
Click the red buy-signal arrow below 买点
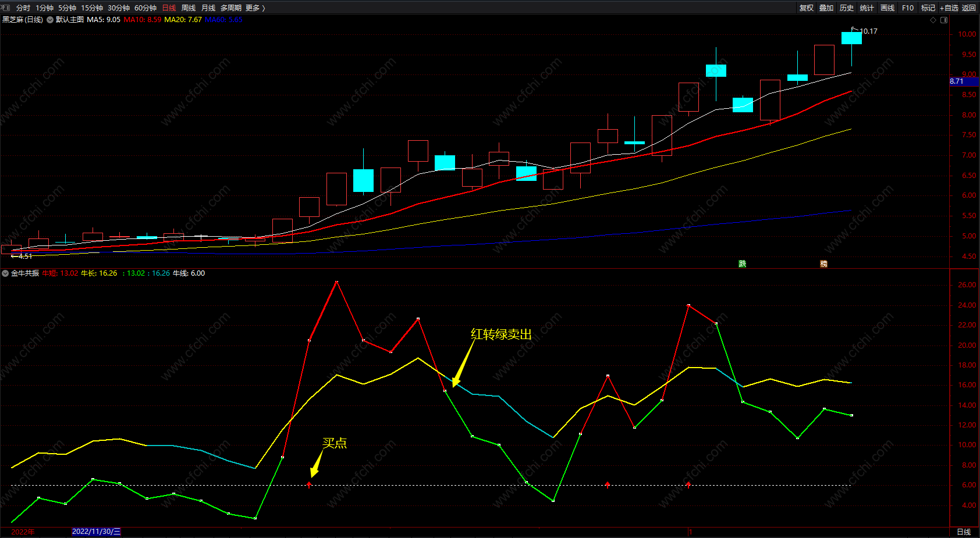pyautogui.click(x=309, y=484)
